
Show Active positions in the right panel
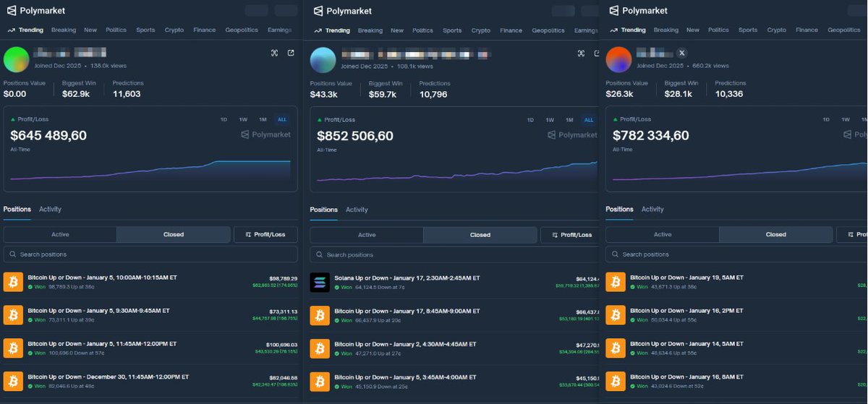pos(663,235)
